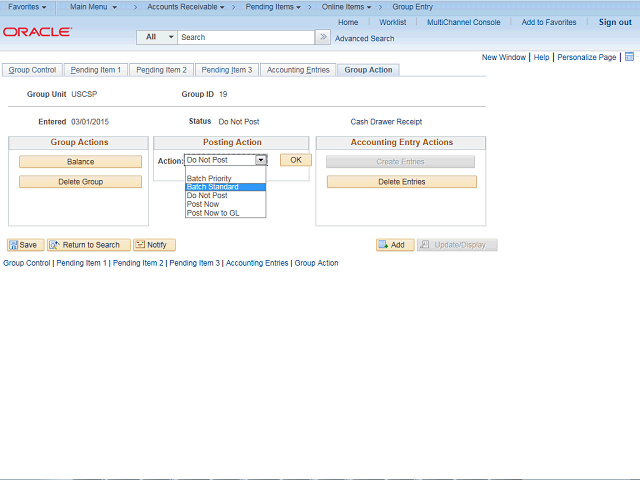The height and width of the screenshot is (480, 640).
Task: Switch to the Pending Item 3 tab
Action: 227,70
